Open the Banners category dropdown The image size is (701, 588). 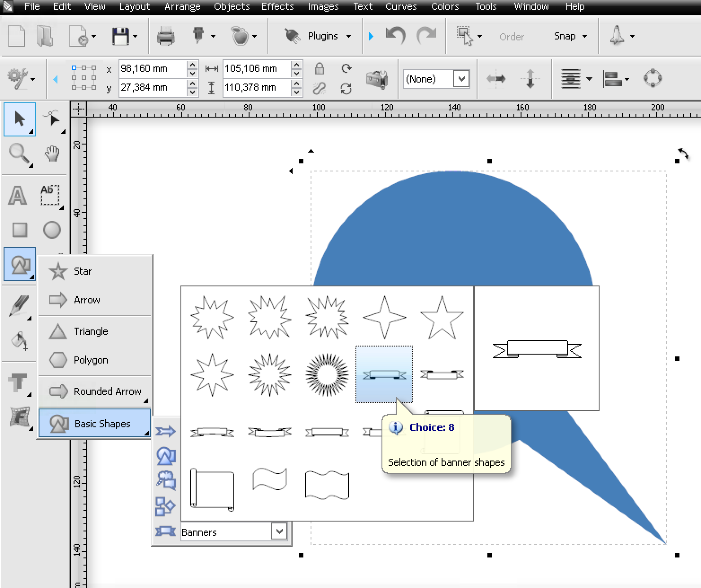(x=279, y=532)
